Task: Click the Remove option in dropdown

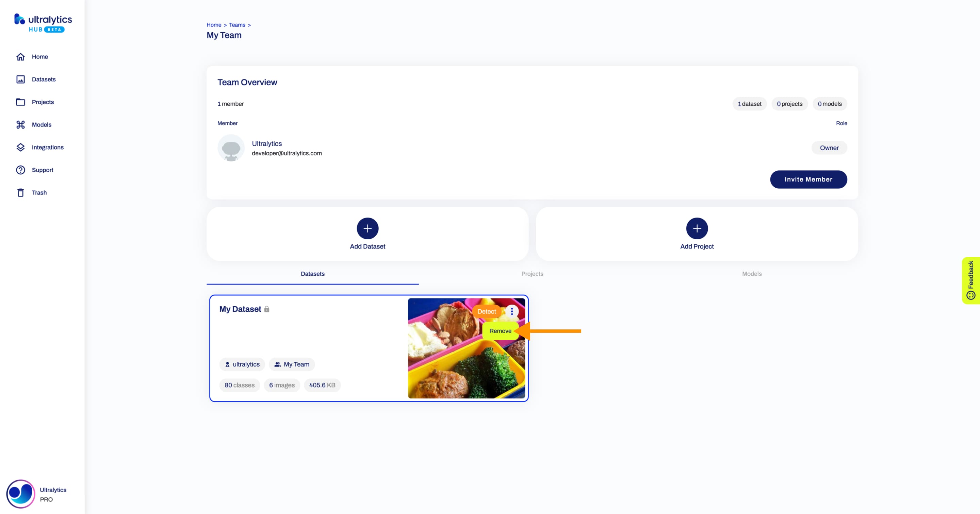Action: click(500, 331)
